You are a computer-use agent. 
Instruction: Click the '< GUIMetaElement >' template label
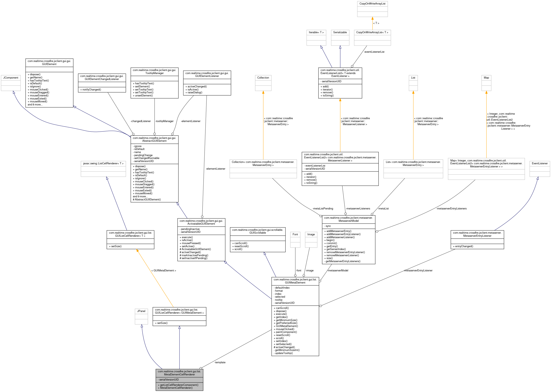coord(164,270)
